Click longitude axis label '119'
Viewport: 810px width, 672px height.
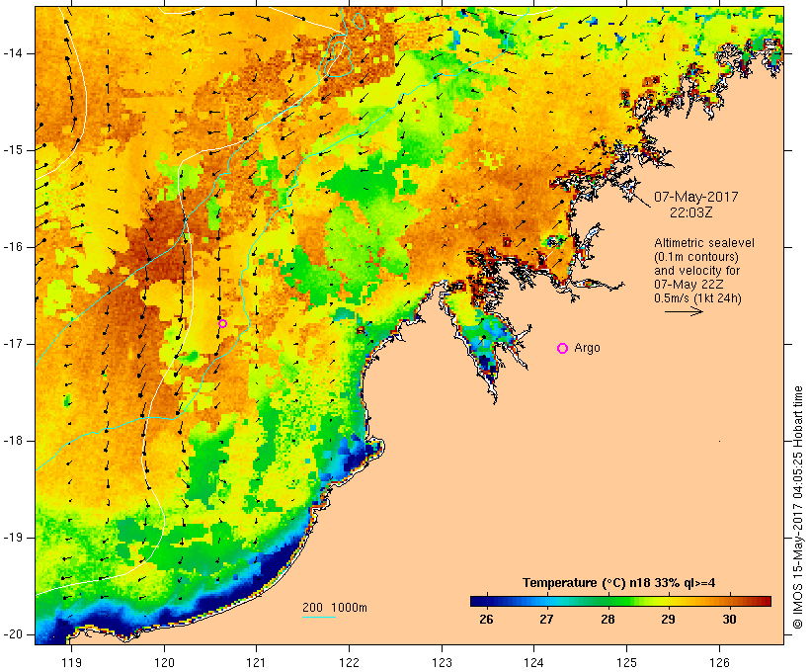(x=71, y=663)
